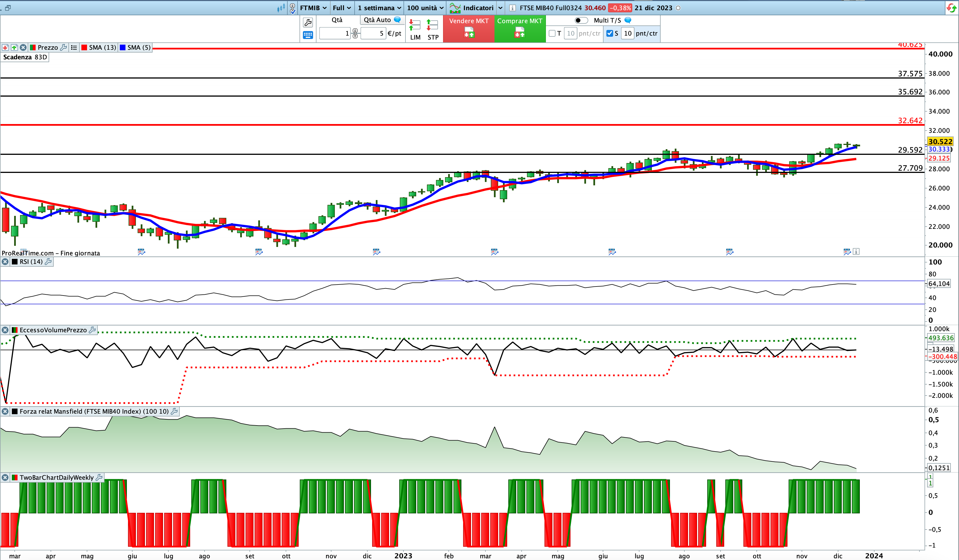Click the Qtà Auto help bubble
The image size is (959, 560).
397,20
